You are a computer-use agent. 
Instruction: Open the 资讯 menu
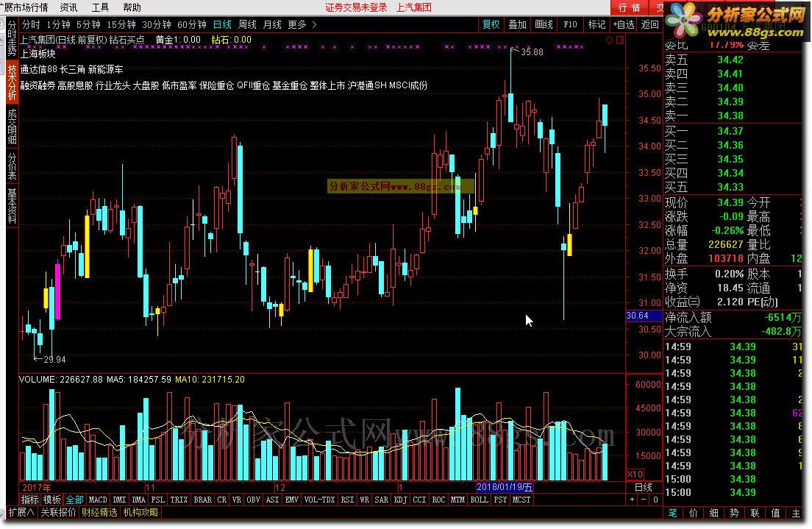tap(68, 7)
